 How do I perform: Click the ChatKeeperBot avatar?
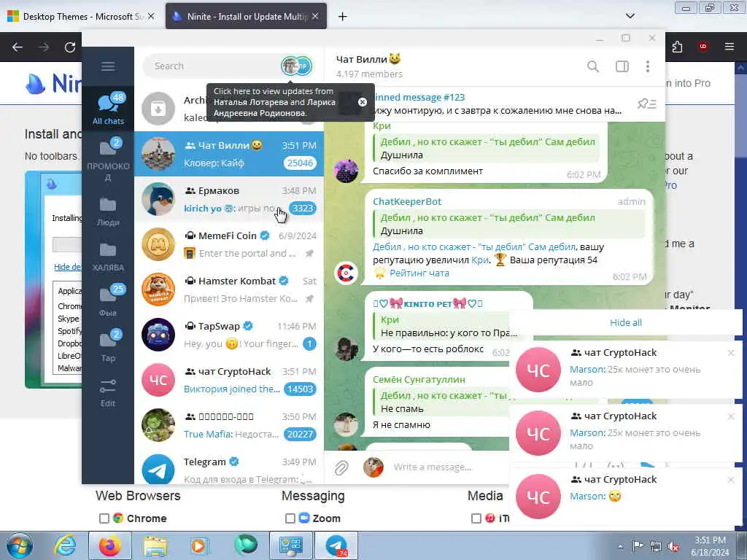click(x=347, y=273)
